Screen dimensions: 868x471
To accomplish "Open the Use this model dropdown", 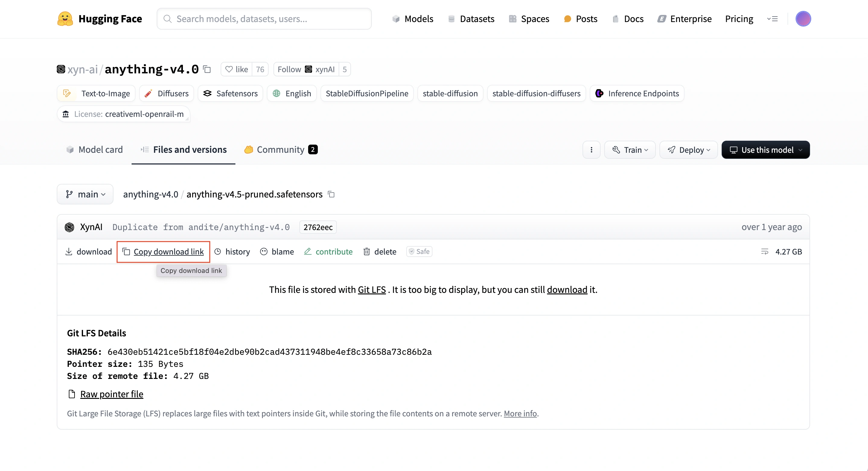I will click(766, 150).
